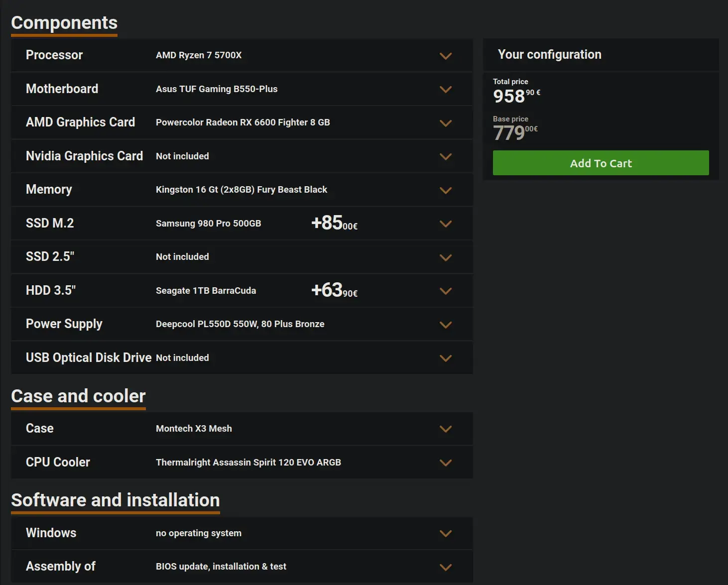Click Samsung 980 Pro 500GB text
This screenshot has height=585, width=728.
click(209, 224)
